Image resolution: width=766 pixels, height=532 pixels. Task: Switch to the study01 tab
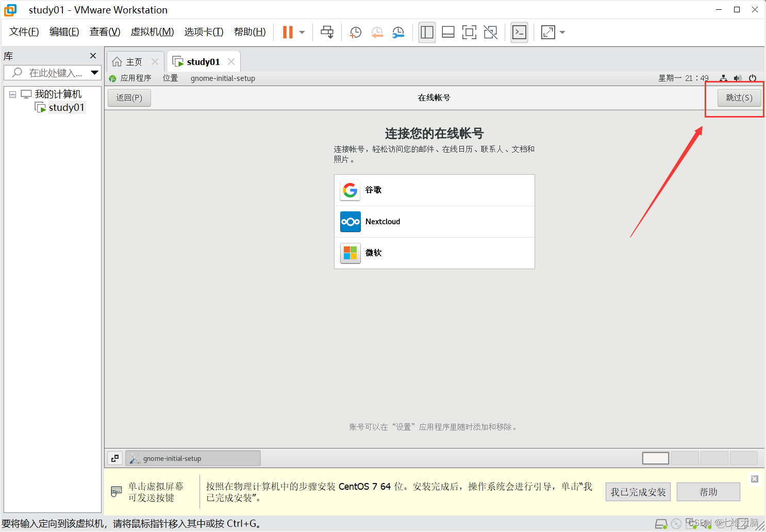click(x=203, y=62)
